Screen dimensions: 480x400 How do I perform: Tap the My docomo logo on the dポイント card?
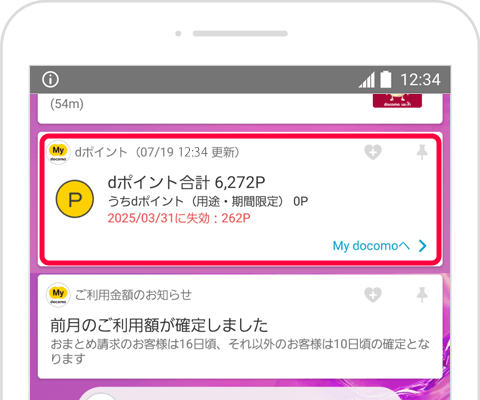click(58, 153)
